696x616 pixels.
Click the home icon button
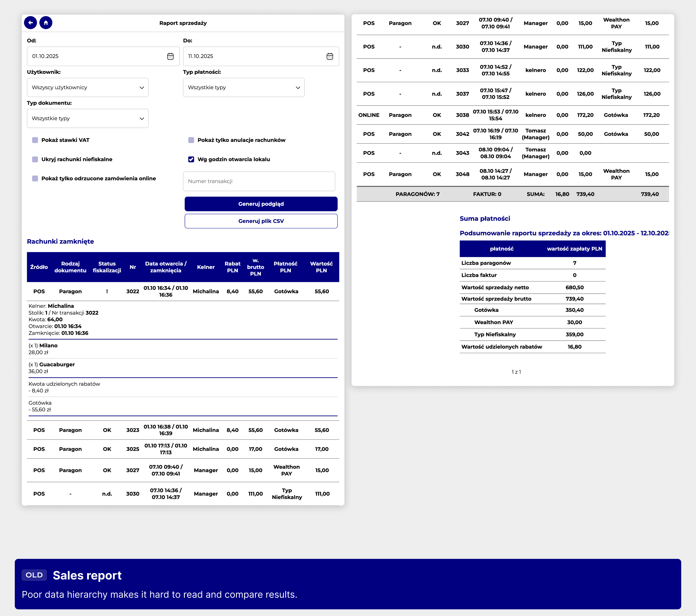click(x=46, y=23)
